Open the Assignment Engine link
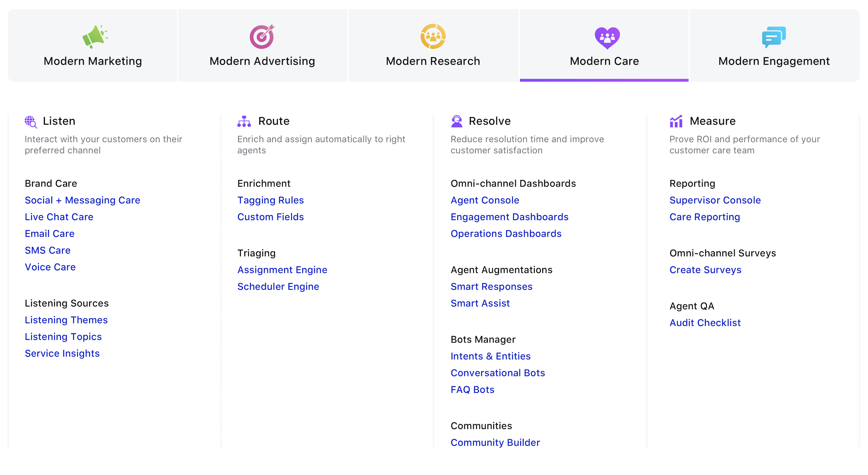Image resolution: width=868 pixels, height=475 pixels. click(282, 270)
